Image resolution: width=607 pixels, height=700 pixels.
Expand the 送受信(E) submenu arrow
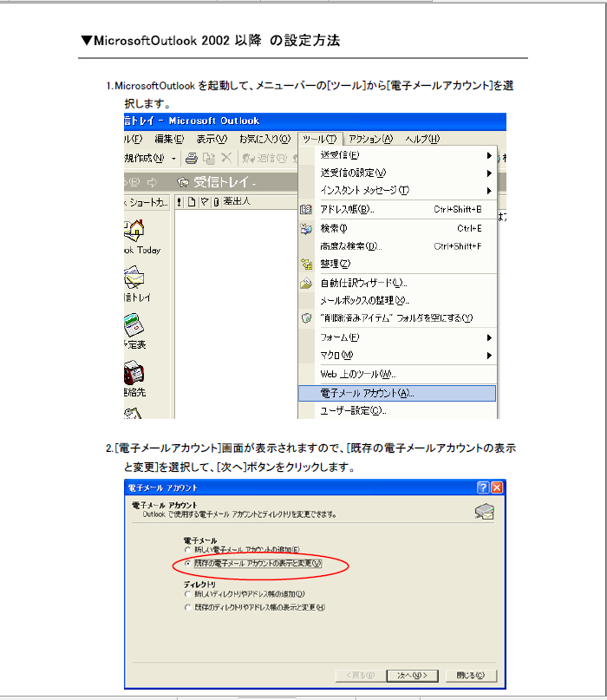coord(489,155)
